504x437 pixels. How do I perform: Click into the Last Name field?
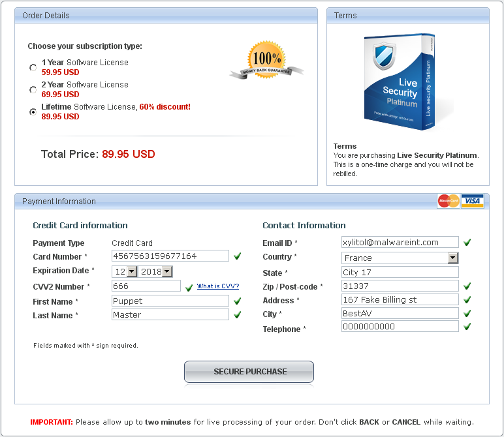click(x=170, y=314)
